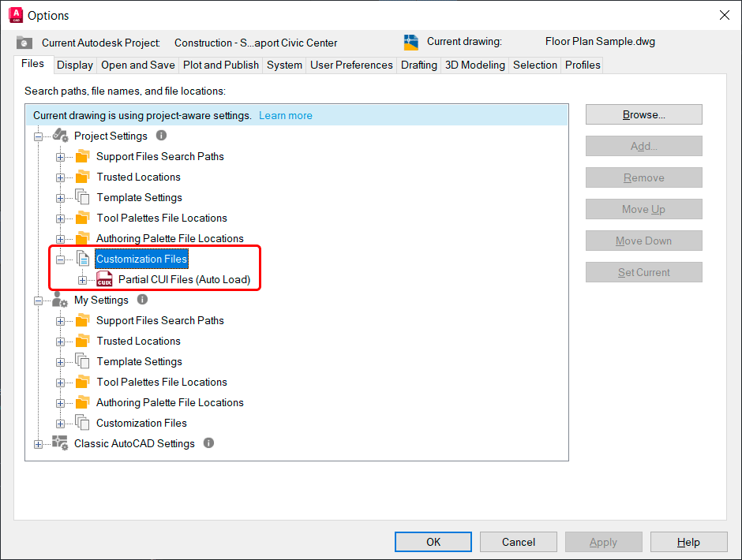742x560 pixels.
Task: Expand Trusted Locations under My Settings
Action: pos(60,342)
